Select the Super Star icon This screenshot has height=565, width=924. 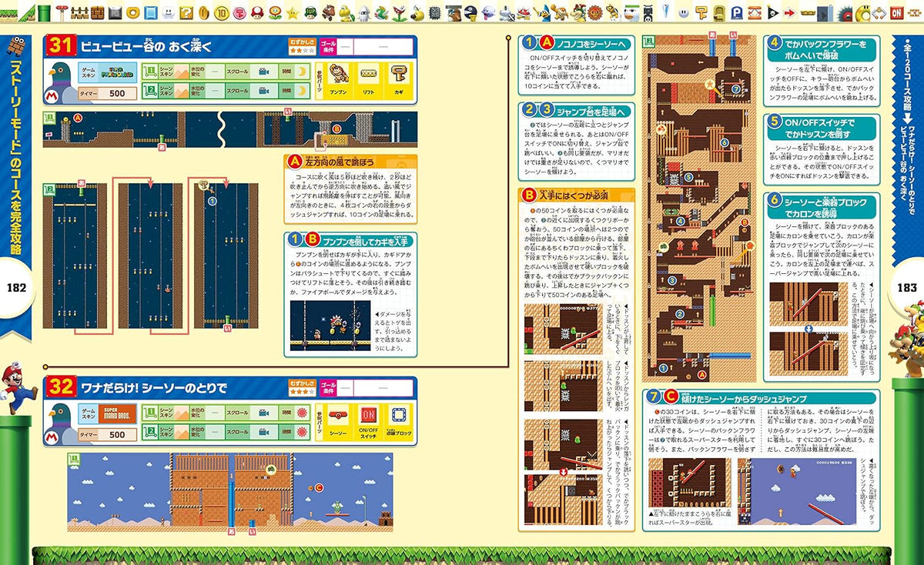tap(293, 13)
